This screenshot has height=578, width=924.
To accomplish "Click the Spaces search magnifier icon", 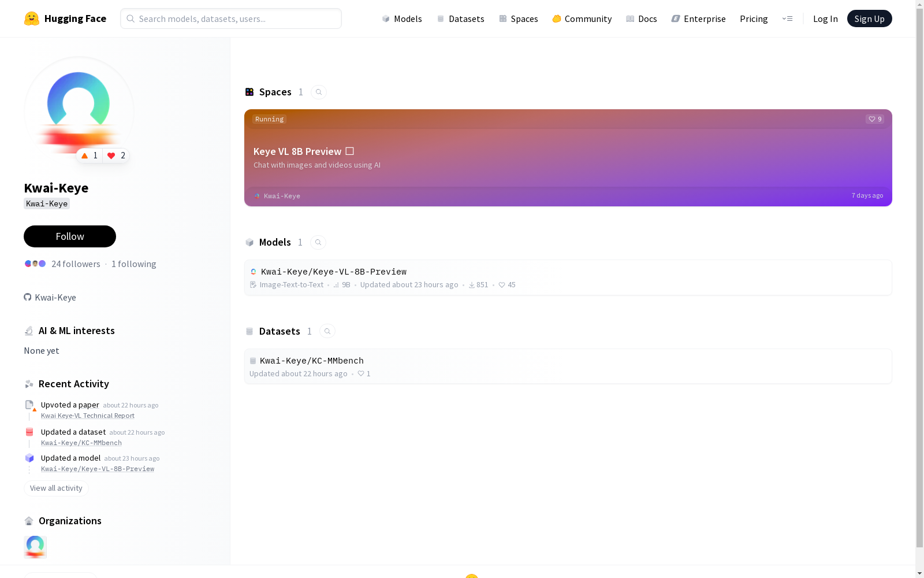I will 319,92.
